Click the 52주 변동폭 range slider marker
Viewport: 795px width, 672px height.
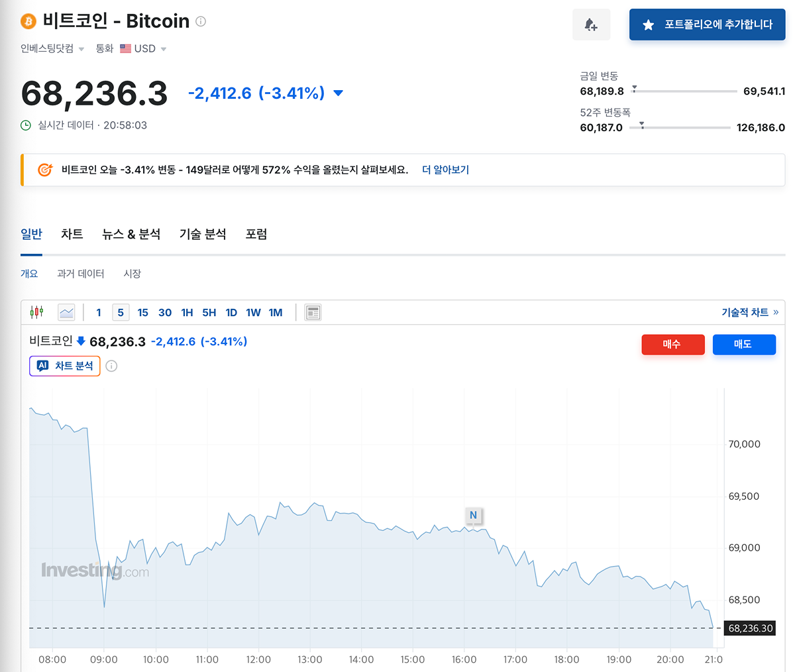click(x=641, y=125)
